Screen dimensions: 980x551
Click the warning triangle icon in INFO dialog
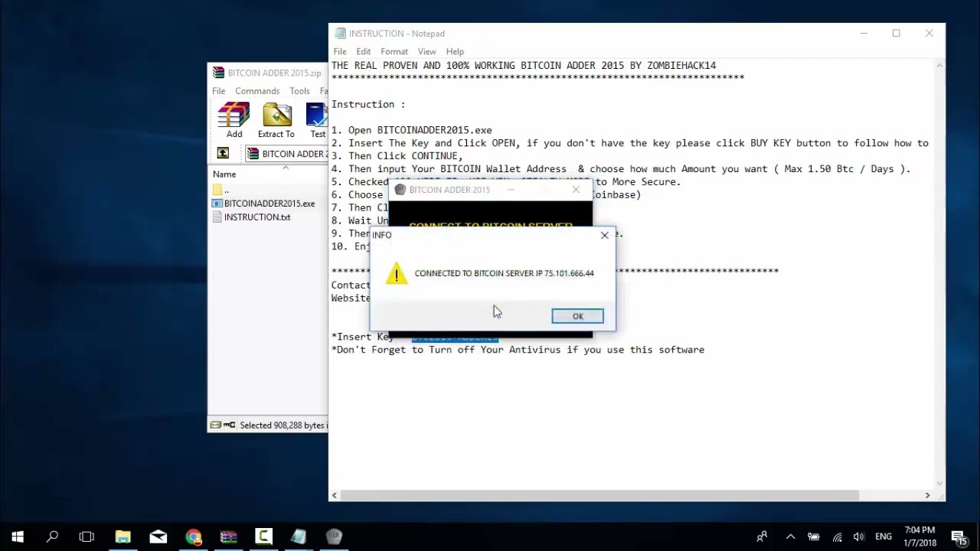pyautogui.click(x=397, y=273)
